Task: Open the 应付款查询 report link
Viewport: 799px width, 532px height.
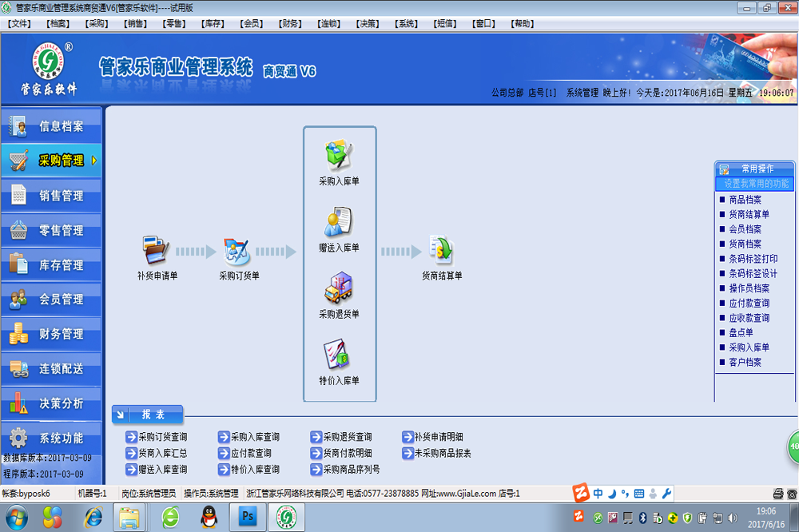Action: [245, 453]
